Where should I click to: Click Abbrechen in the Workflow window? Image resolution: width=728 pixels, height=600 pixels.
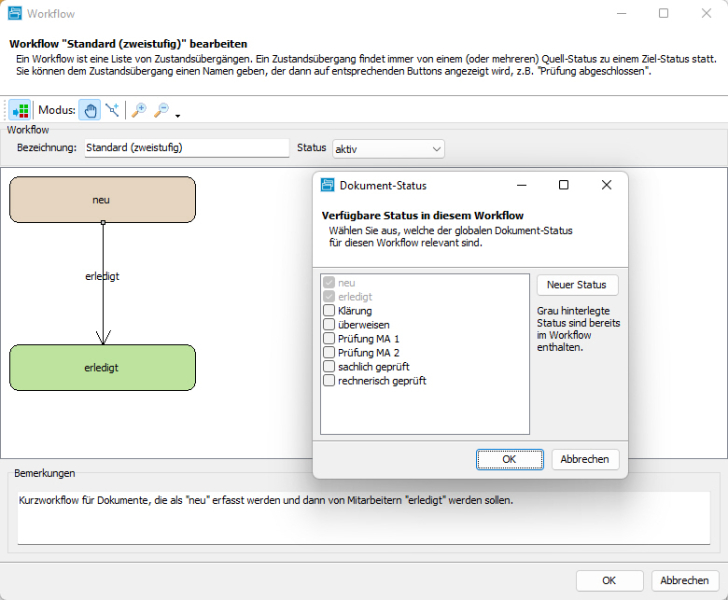tap(685, 580)
